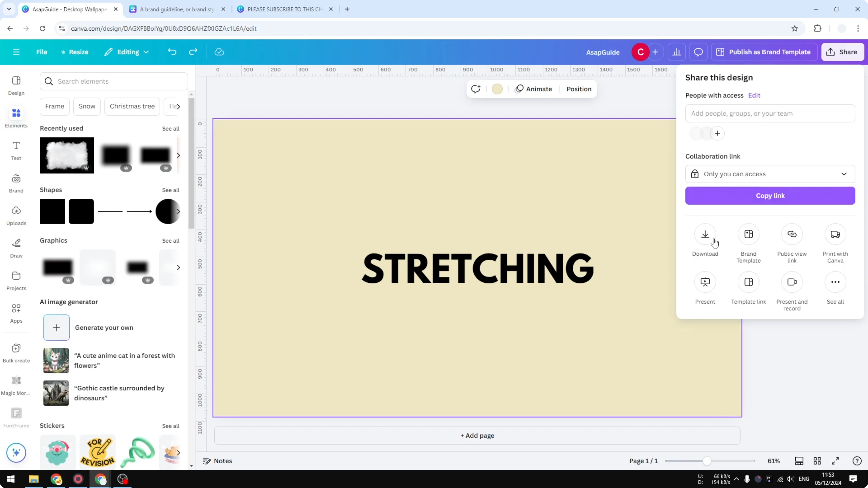The height and width of the screenshot is (488, 868).
Task: Add collaborator with plus icon in header
Action: point(655,52)
